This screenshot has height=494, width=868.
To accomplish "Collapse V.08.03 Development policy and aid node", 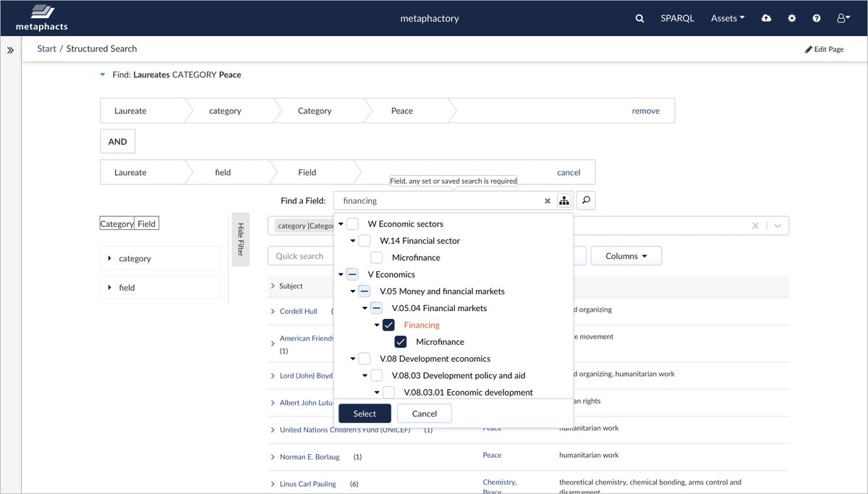I will [365, 376].
